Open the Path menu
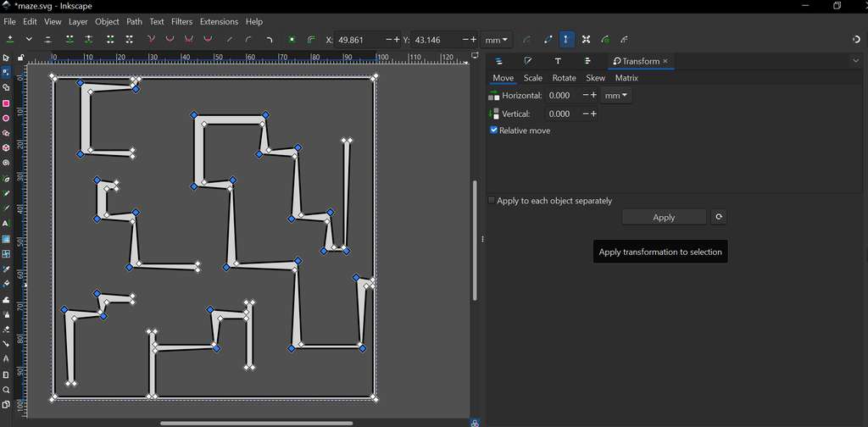868x427 pixels. 134,21
